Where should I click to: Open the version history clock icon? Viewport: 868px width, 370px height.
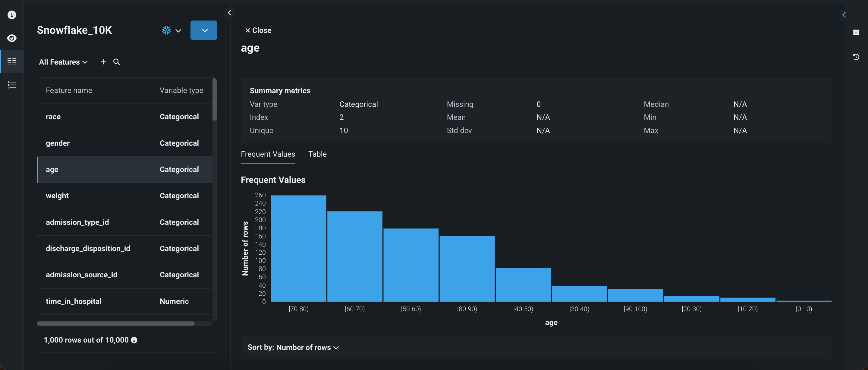pyautogui.click(x=856, y=57)
